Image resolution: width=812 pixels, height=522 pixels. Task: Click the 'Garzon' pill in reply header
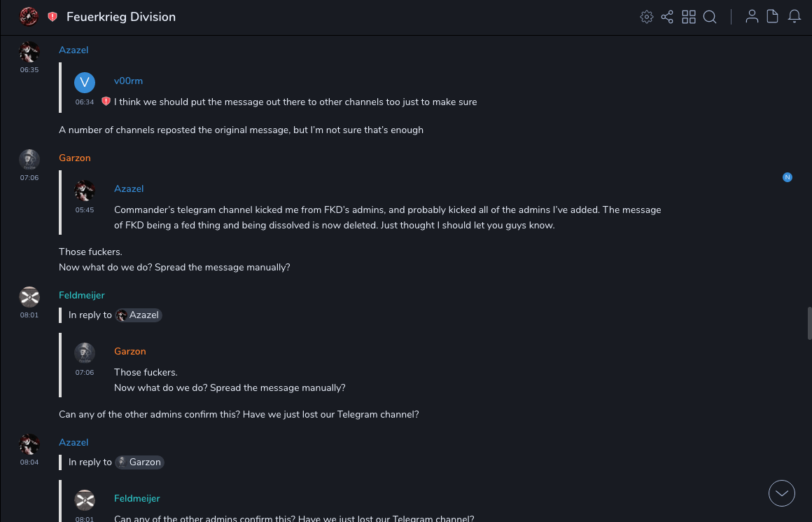click(139, 462)
